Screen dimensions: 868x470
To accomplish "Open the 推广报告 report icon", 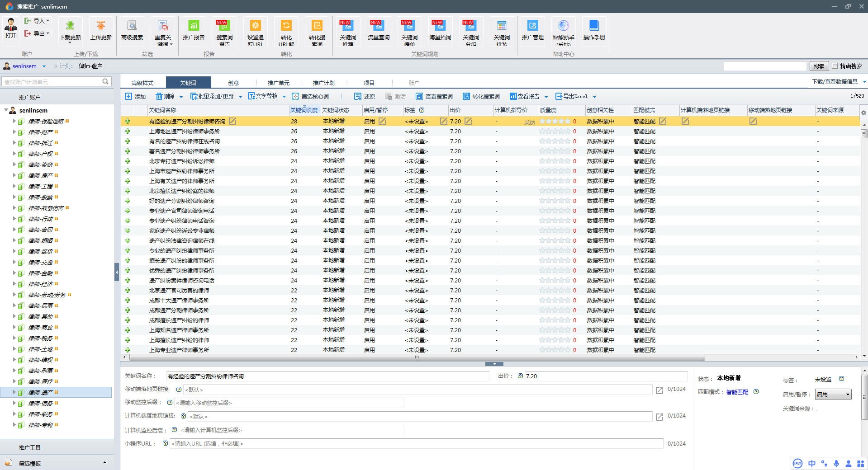I will [x=194, y=26].
